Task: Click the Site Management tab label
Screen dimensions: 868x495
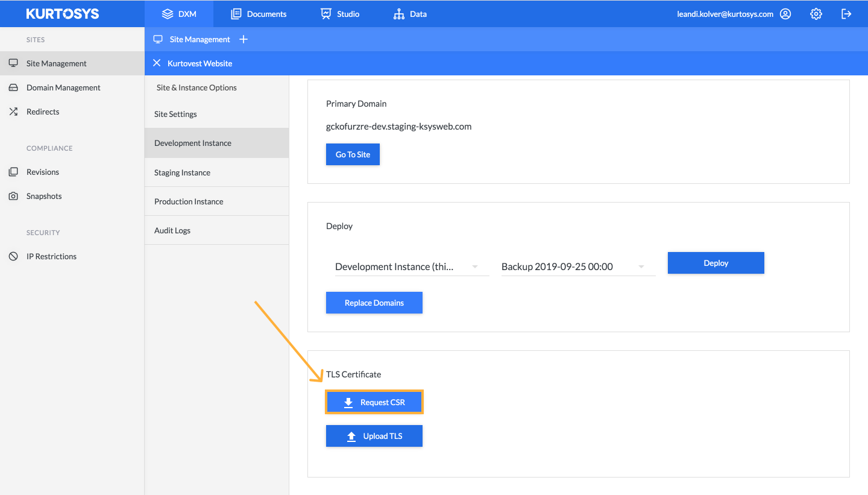Action: (x=200, y=39)
